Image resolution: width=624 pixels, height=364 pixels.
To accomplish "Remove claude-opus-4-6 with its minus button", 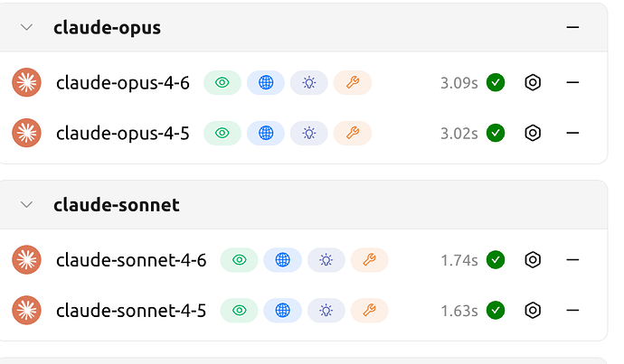I will click(572, 83).
